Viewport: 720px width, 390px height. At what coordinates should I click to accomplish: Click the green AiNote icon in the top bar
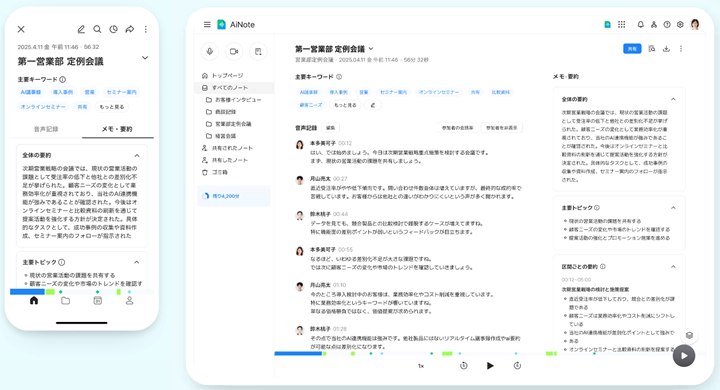point(608,25)
